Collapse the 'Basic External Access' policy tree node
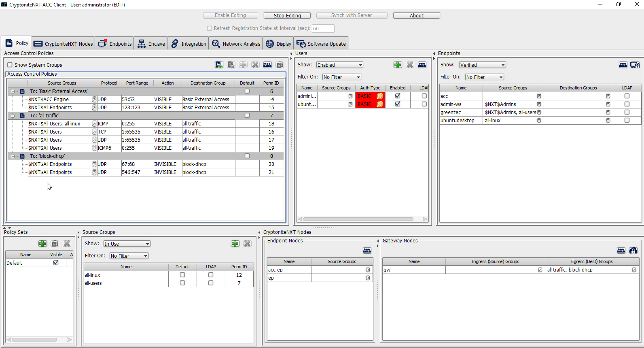644x348 pixels. [x=13, y=91]
